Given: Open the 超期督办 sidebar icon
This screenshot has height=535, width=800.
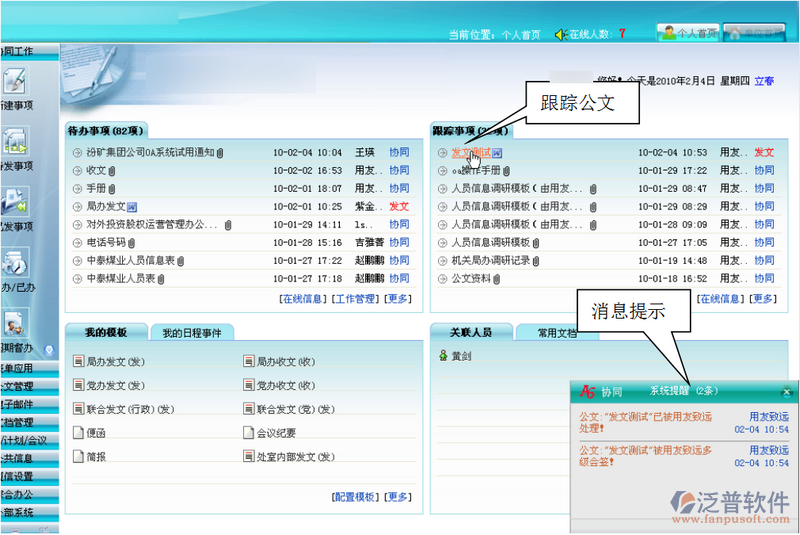Looking at the screenshot, I should coord(16,323).
